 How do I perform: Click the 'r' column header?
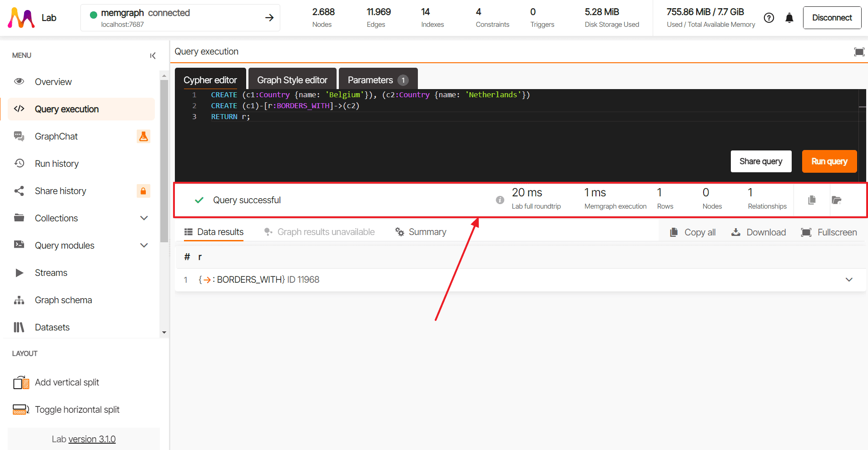200,257
